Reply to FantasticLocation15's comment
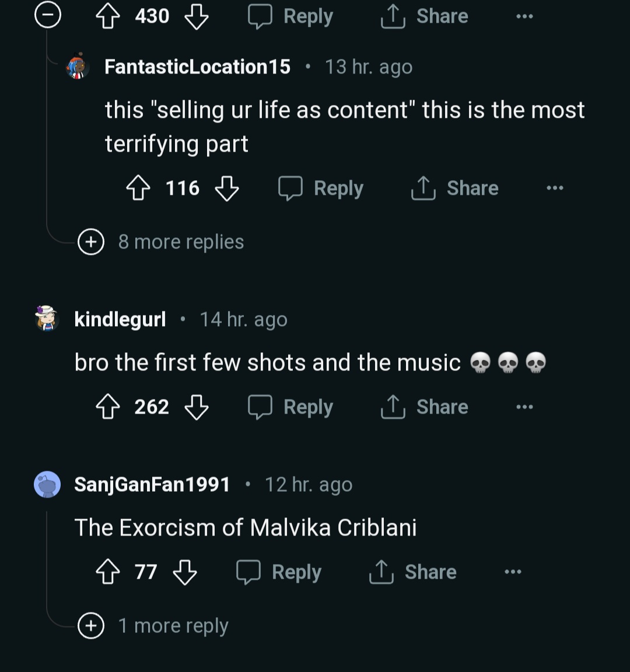Screen dimensions: 630x672 [321, 188]
